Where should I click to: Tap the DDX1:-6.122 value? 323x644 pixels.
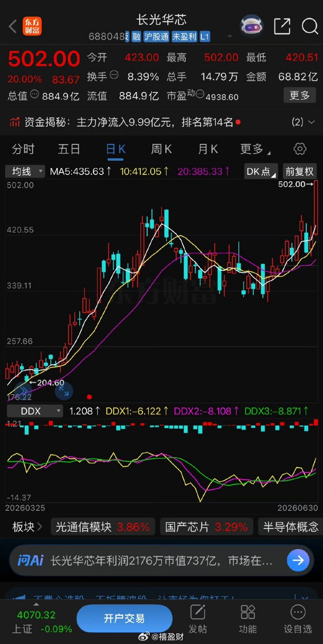137,411
